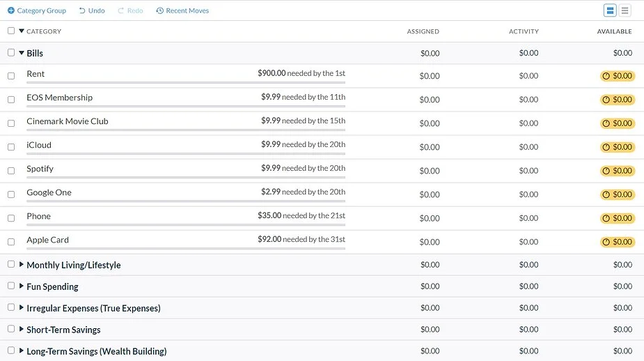Screen dimensions: 644x361
Task: Click Apple Card's available clock pill
Action: click(617, 242)
